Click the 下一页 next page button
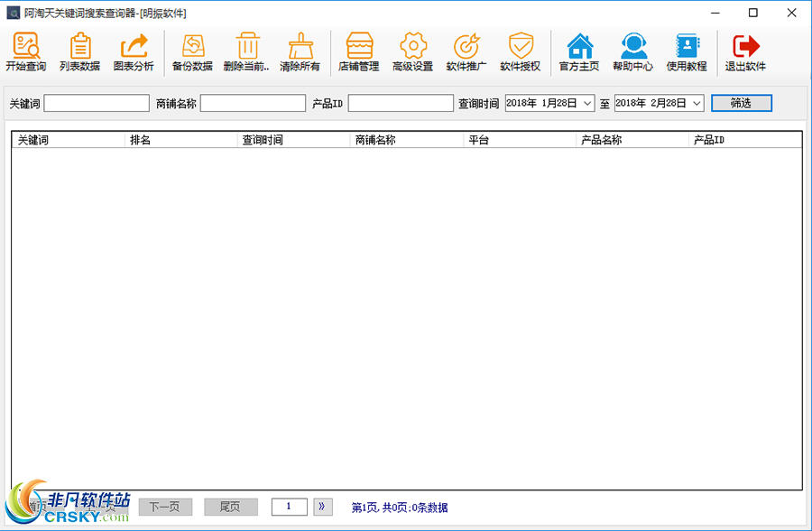The image size is (812, 531). (165, 507)
